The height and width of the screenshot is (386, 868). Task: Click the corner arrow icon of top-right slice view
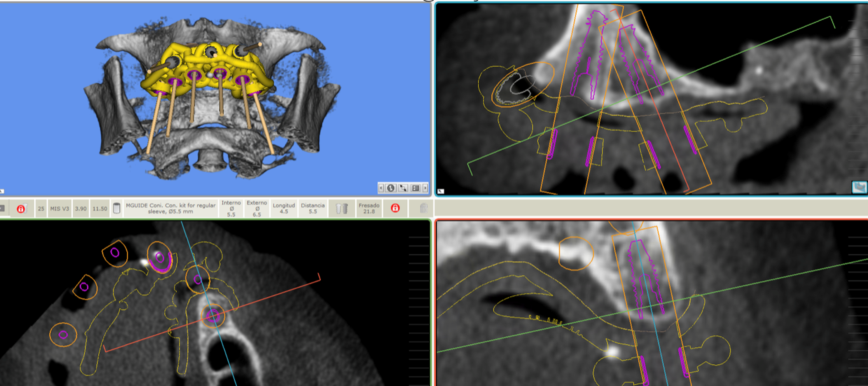(x=441, y=191)
